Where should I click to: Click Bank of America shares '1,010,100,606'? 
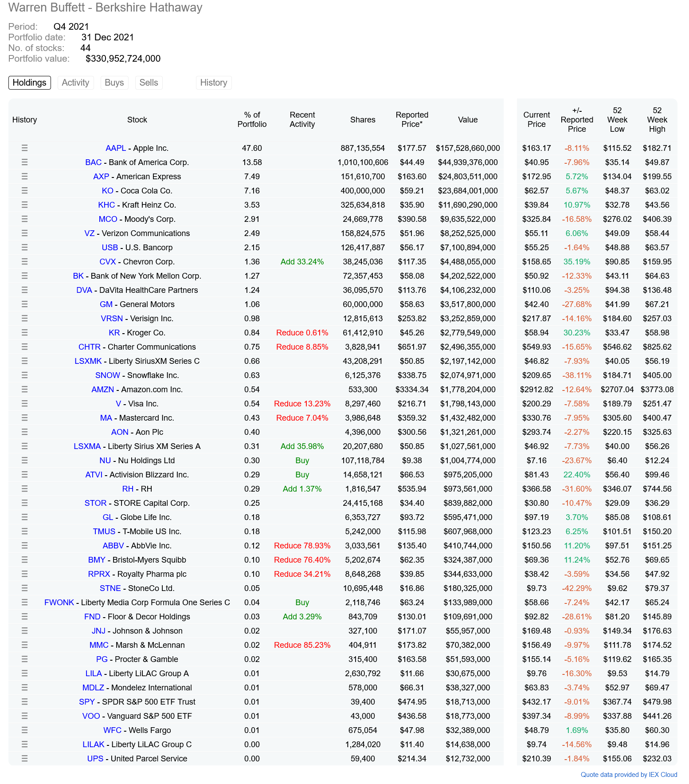pyautogui.click(x=363, y=162)
